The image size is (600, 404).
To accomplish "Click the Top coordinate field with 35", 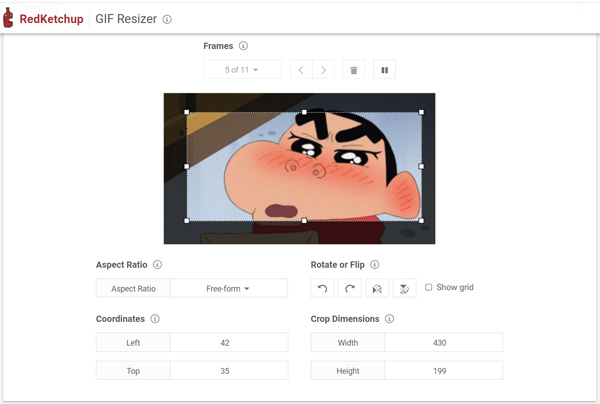I will pos(229,371).
